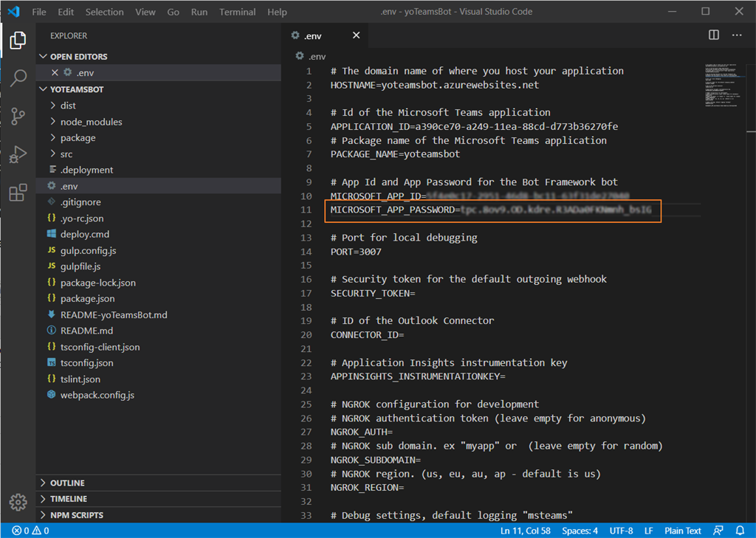Screen dimensions: 756x538
Task: Click Ln 11, Col 58 to go to line
Action: [x=526, y=530]
